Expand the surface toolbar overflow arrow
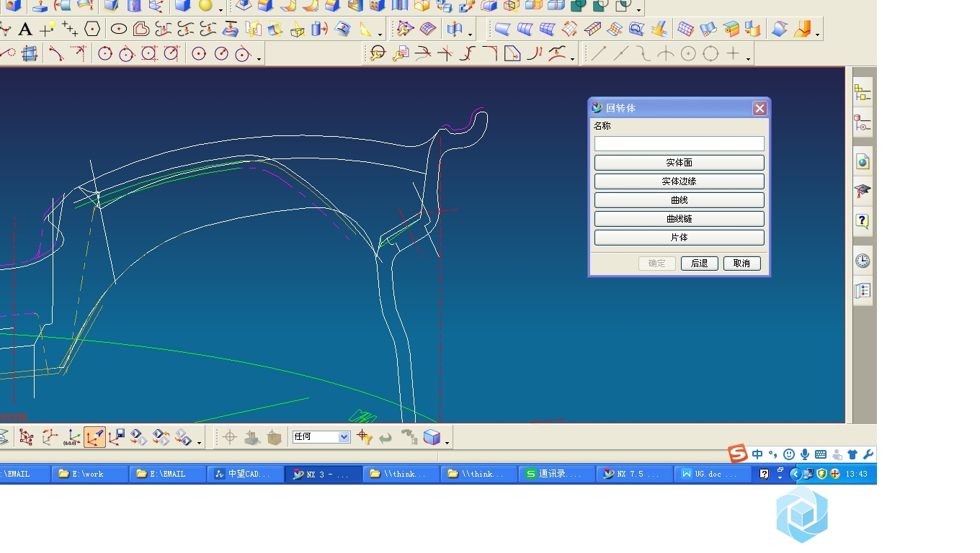This screenshot has height=553, width=980. point(819,34)
